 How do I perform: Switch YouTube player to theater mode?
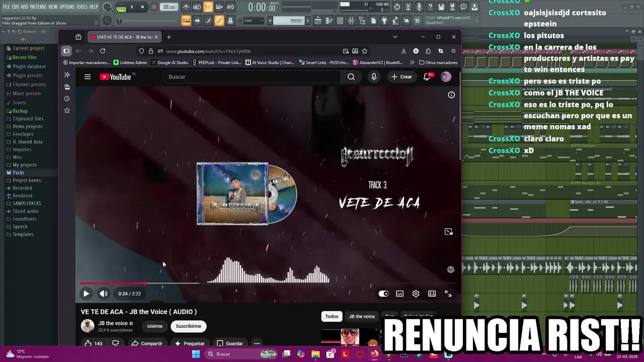(432, 294)
